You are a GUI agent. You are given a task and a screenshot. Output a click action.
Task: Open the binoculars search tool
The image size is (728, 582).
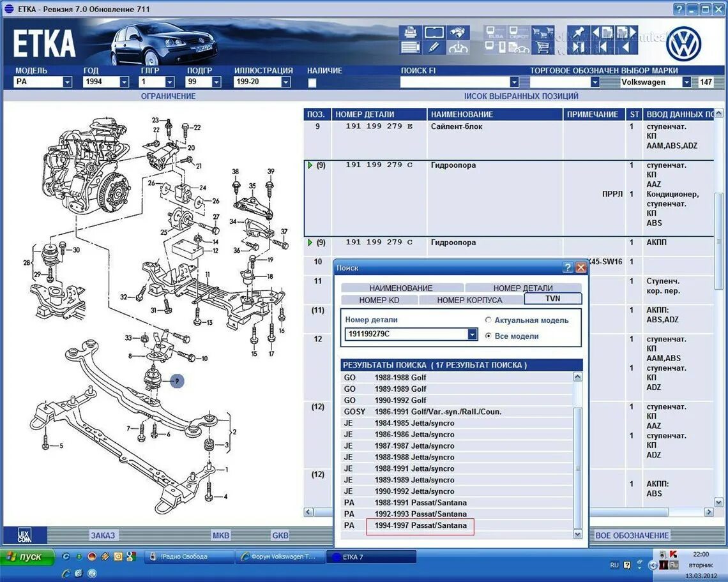(458, 33)
